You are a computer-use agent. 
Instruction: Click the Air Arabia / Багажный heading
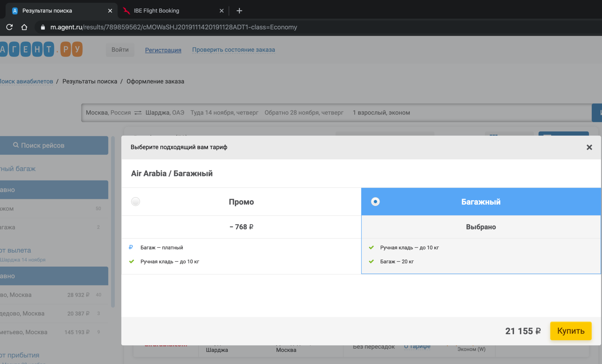(x=172, y=174)
